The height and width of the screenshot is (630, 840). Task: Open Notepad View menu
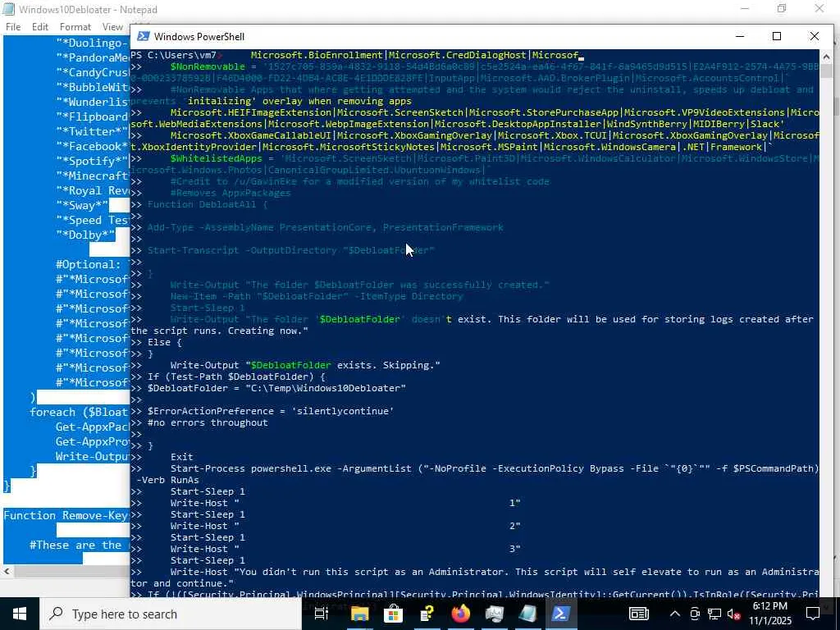(x=112, y=27)
